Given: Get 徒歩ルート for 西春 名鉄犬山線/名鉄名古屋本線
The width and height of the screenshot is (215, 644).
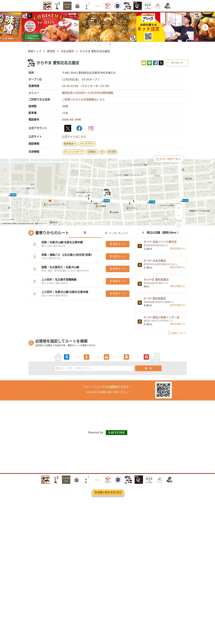Looking at the screenshot, I should (x=117, y=244).
